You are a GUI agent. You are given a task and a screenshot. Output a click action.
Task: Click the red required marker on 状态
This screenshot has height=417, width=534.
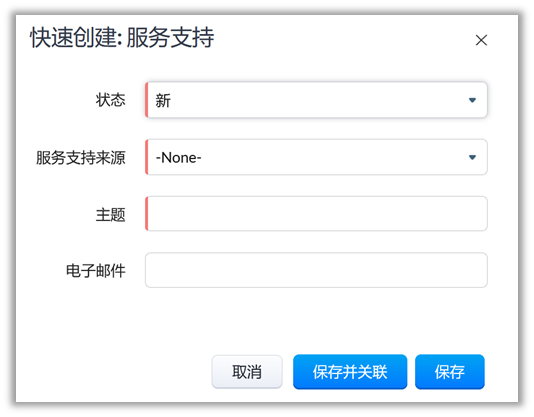pos(146,100)
